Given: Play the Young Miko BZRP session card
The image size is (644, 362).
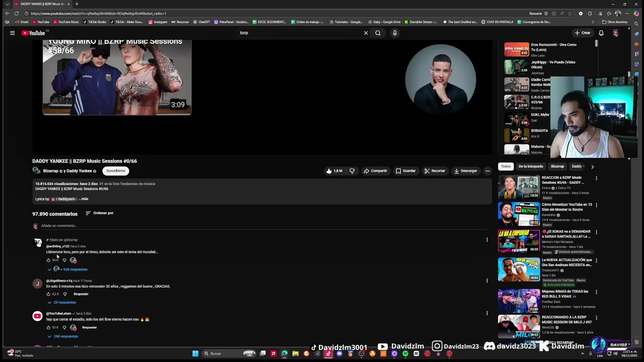Looking at the screenshot, I should [x=117, y=78].
